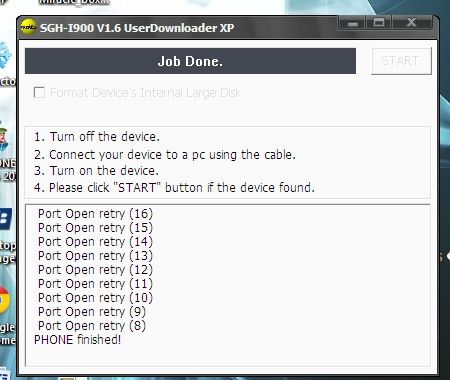Screen dimensions: 450x380
Task: Select the 'Port Open retry (13)' log line
Action: [95, 256]
